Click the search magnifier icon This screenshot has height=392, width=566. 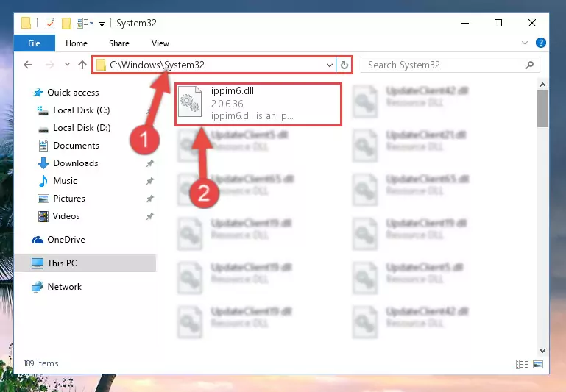pyautogui.click(x=529, y=65)
